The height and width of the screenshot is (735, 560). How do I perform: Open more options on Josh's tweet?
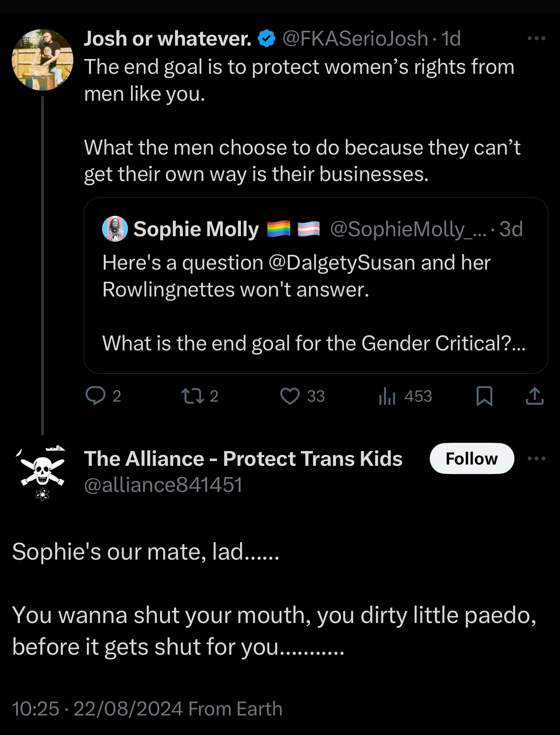point(536,39)
